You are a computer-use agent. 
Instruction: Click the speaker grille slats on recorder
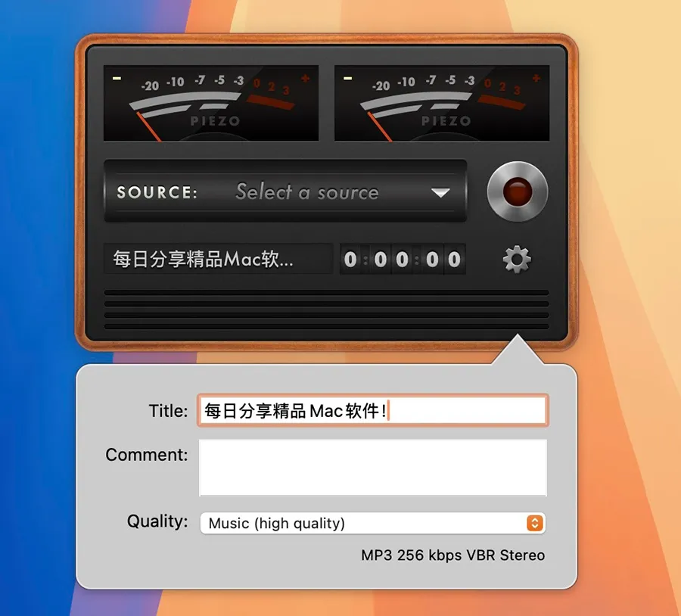[326, 310]
